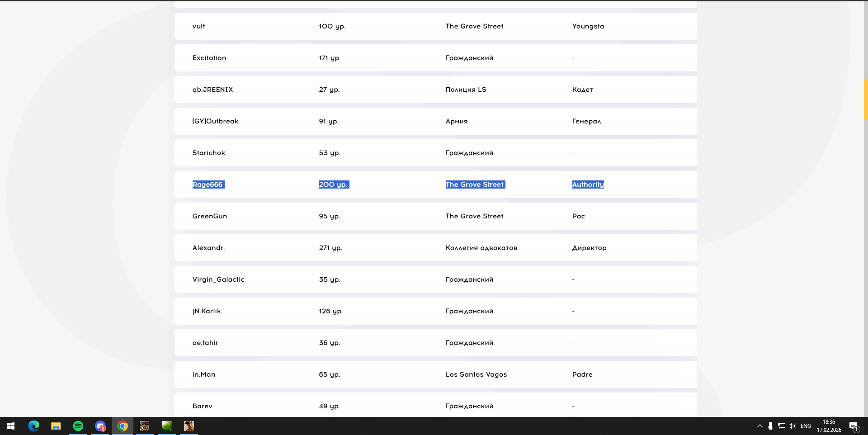Screen dimensions: 868x435
Task: Click The Grove Street in GreenGun's row
Action: [474, 216]
